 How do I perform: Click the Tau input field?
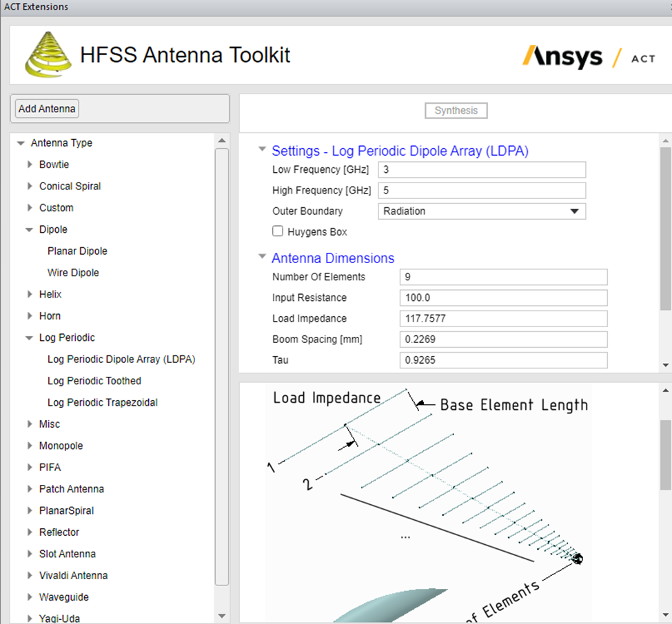(503, 360)
